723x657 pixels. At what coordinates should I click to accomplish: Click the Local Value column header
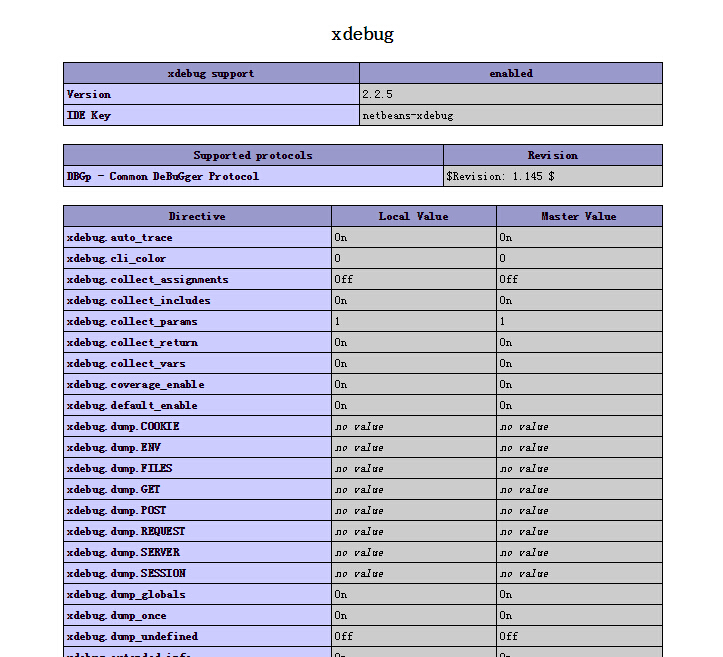414,216
